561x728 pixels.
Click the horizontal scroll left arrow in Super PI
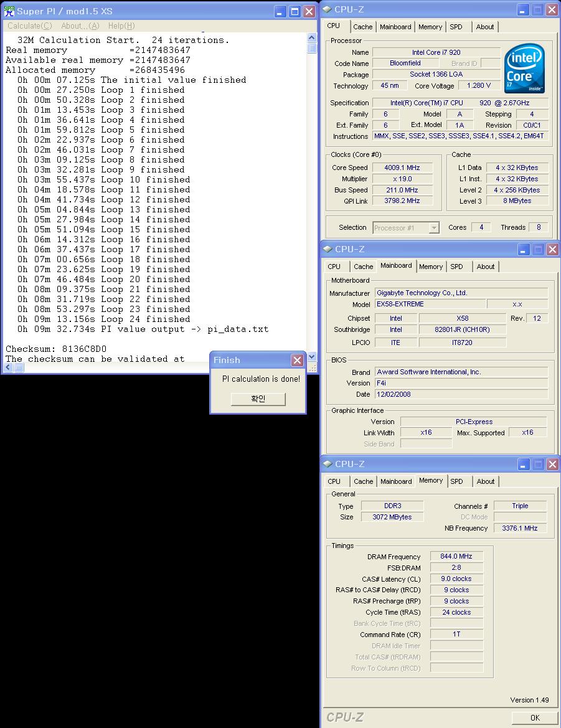click(8, 367)
